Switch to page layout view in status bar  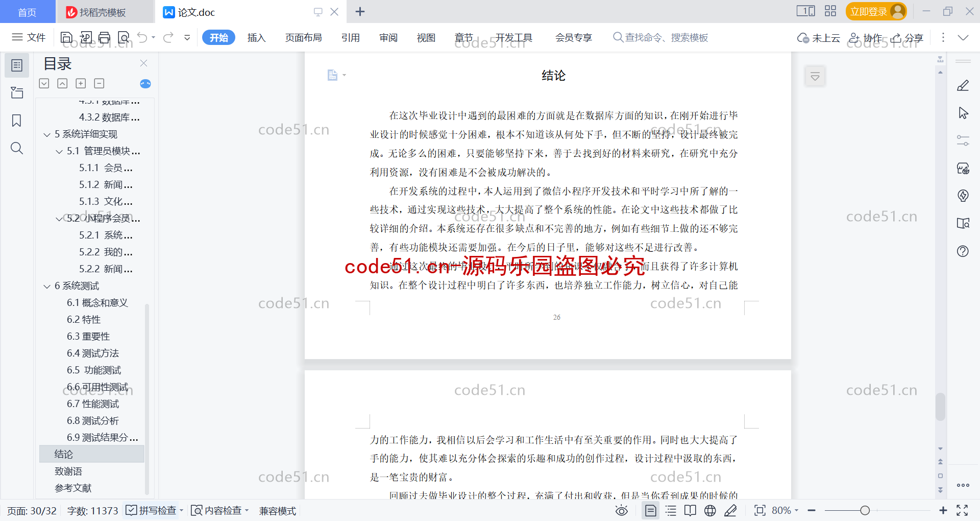point(651,510)
